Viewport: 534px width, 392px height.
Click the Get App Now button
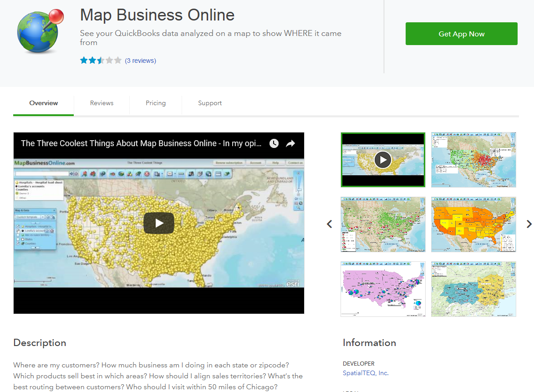point(461,34)
